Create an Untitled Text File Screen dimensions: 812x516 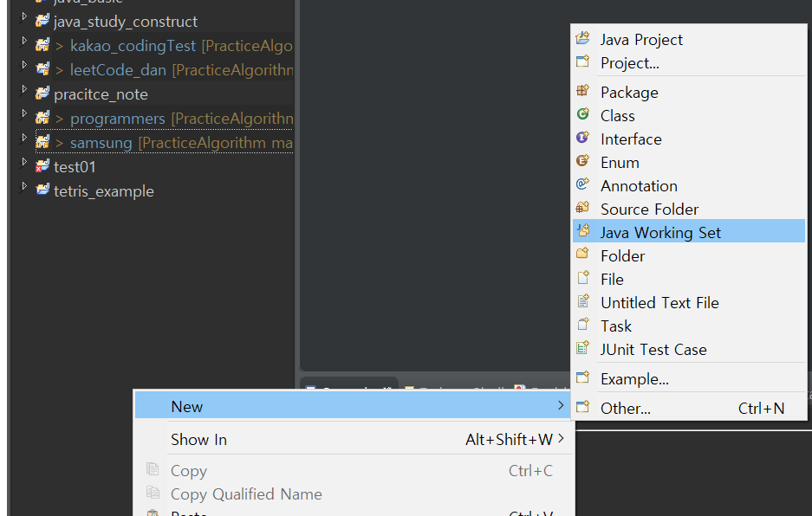[x=659, y=301]
